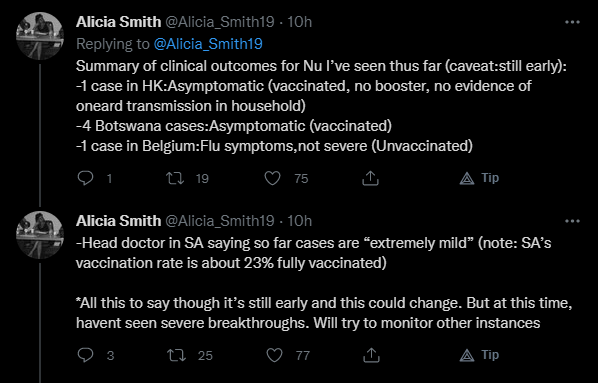Like the second tweet with 77 likes
Screen dimensions: 598x383
274,355
